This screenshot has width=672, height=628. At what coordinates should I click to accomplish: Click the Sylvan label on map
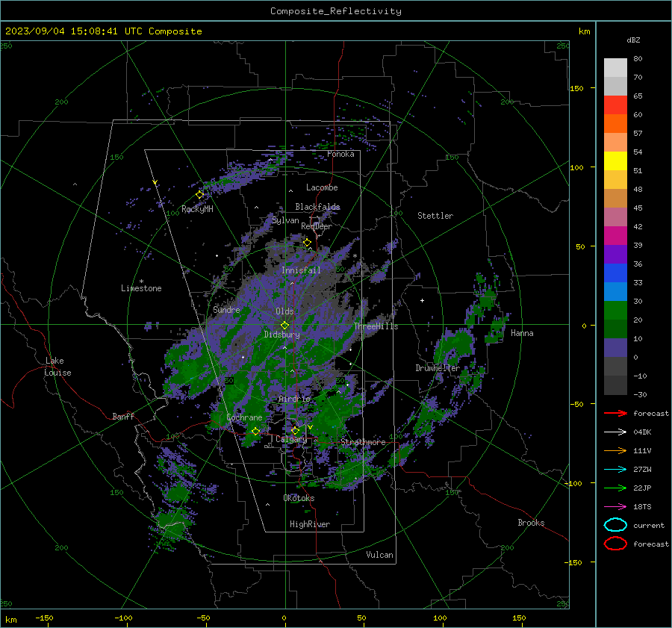[285, 220]
